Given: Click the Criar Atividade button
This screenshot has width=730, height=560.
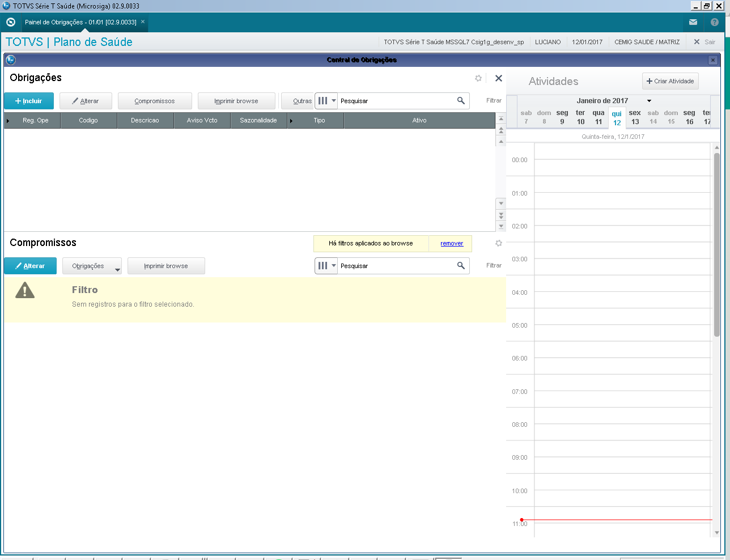Looking at the screenshot, I should coord(670,81).
